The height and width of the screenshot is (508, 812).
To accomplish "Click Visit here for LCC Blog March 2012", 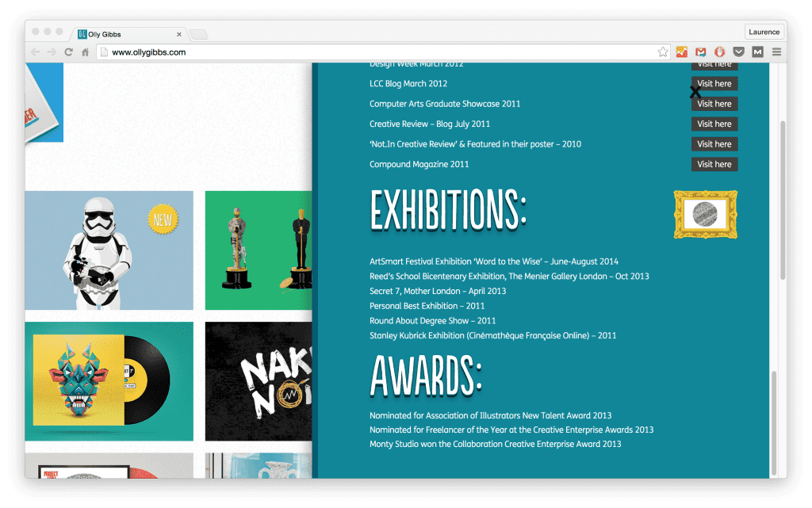I will click(714, 83).
